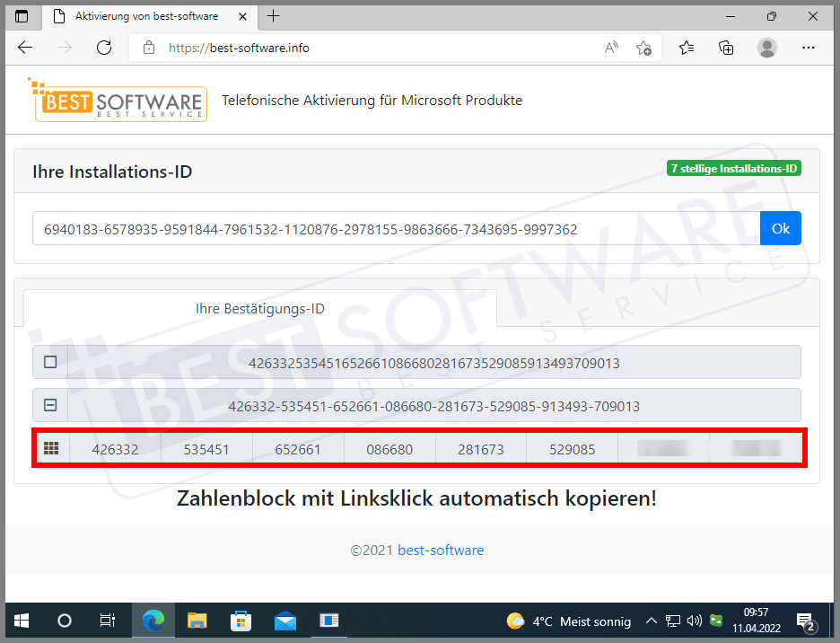Show hidden system tray icons chevron

[651, 621]
